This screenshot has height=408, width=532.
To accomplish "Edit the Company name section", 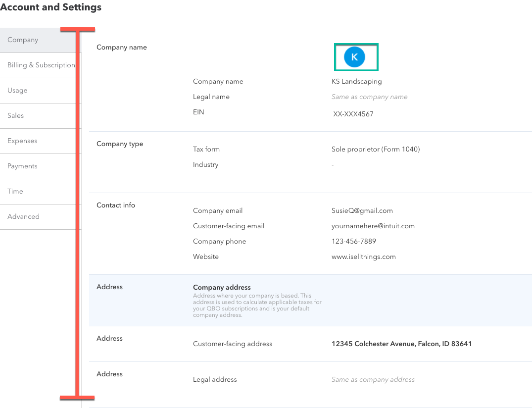I will [x=121, y=47].
